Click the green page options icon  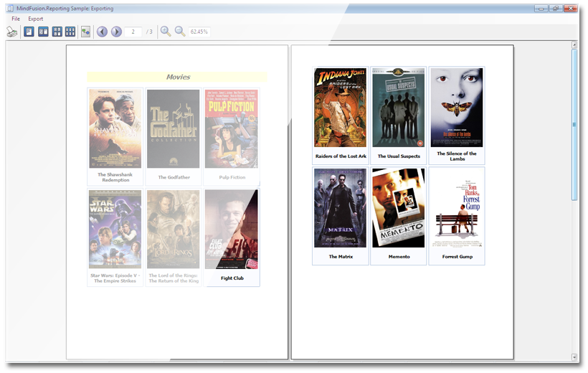pyautogui.click(x=86, y=32)
